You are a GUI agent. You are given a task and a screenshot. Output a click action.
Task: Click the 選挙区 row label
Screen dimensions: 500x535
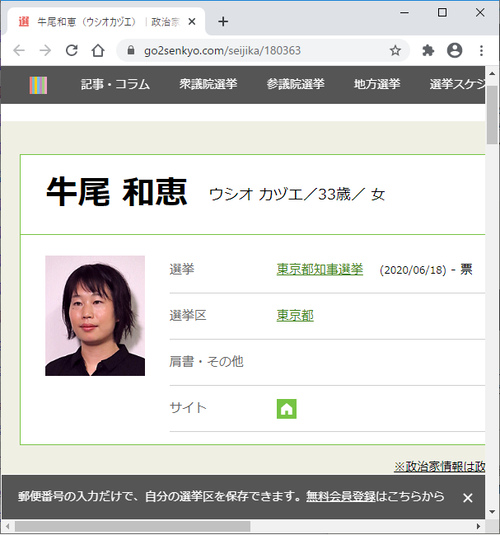click(188, 315)
